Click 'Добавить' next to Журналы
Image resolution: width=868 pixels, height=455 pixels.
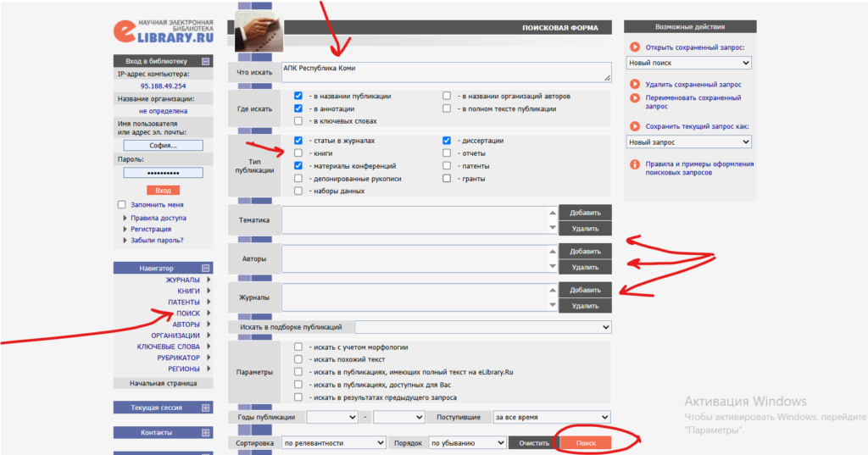(x=585, y=290)
